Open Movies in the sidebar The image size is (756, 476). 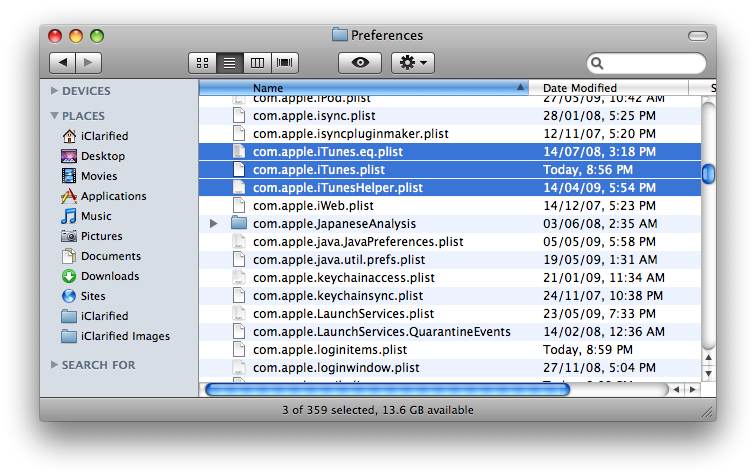[90, 176]
